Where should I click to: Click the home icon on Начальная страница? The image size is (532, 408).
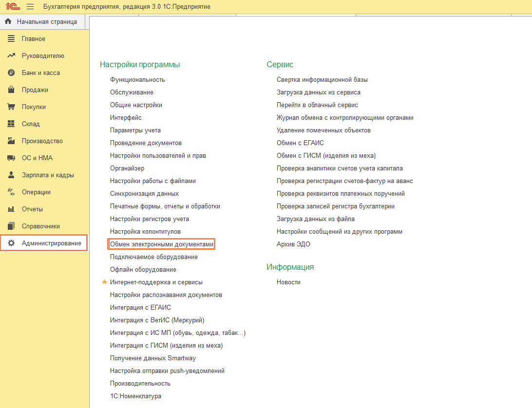8,21
